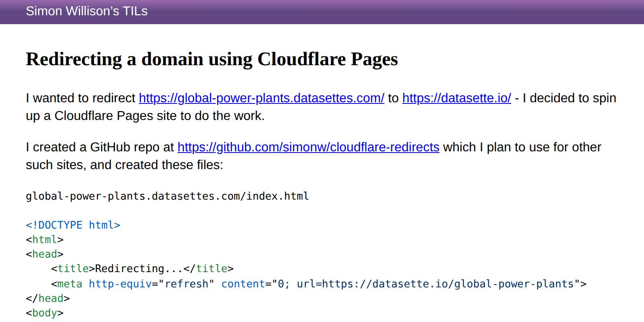Click the meta http-equiv refresh code line
Viewport: 644px width, 322px height.
click(x=319, y=284)
